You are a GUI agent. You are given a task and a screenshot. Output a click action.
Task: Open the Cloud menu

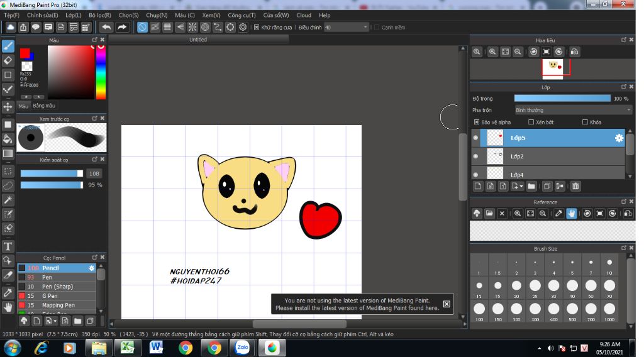point(304,15)
